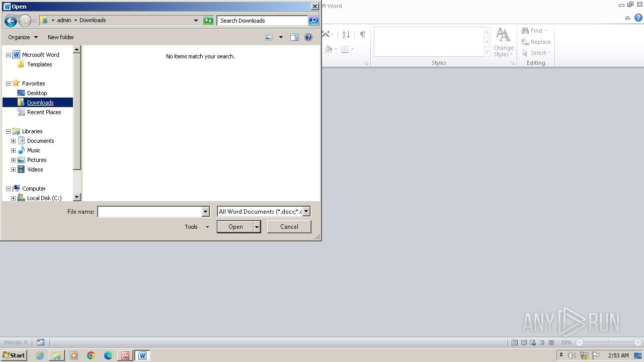Viewport: 644px width, 362px height.
Task: Click the Change Styles icon in Word
Action: click(x=503, y=42)
